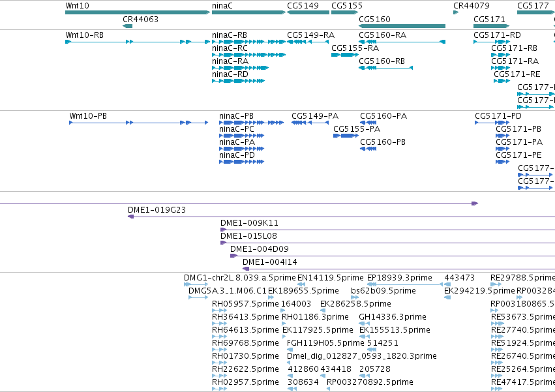Select the CG5171-PD protein label
This screenshot has height=392, width=555.
[x=498, y=116]
